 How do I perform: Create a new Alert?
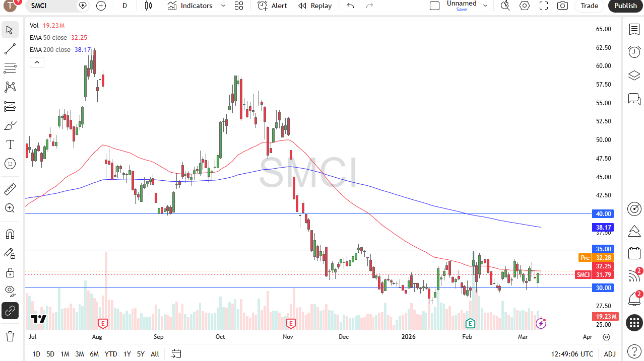(272, 6)
